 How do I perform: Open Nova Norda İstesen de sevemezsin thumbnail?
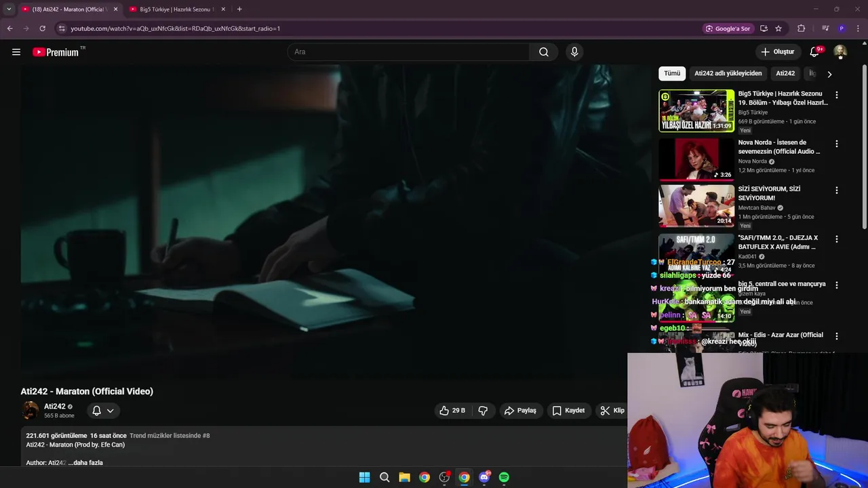[696, 159]
